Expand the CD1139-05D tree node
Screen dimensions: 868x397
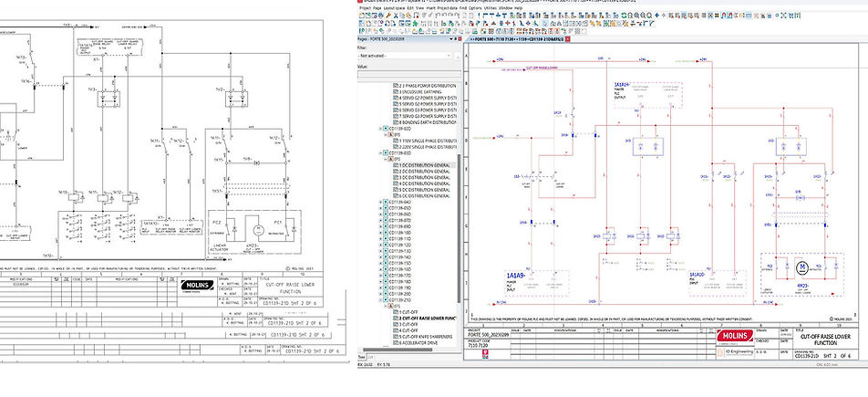[381, 208]
